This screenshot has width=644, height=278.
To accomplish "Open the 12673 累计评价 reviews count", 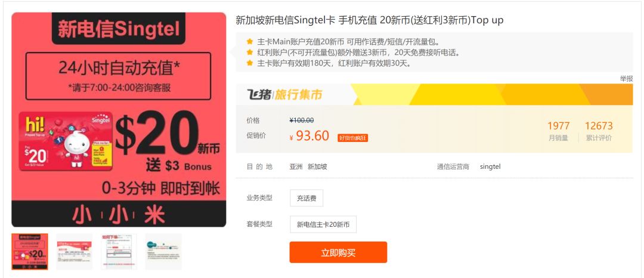I will [x=599, y=131].
